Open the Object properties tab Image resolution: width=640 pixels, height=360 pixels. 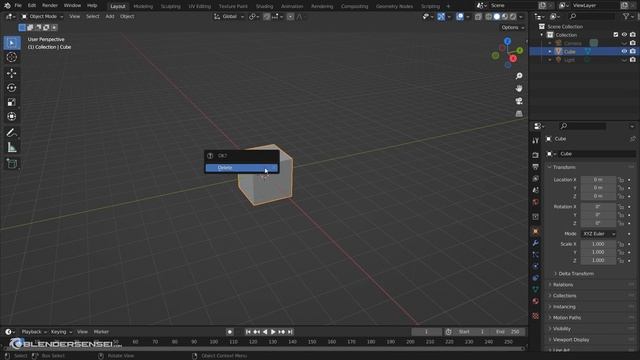536,231
